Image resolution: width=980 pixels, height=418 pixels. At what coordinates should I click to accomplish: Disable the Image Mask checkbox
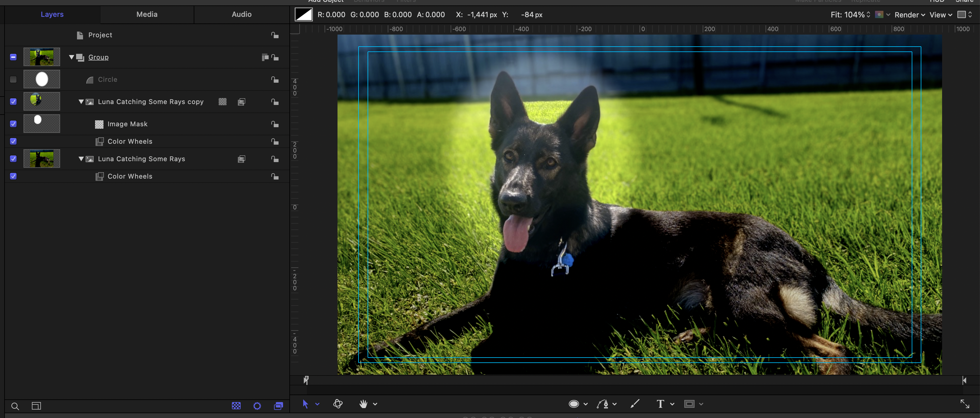tap(13, 124)
